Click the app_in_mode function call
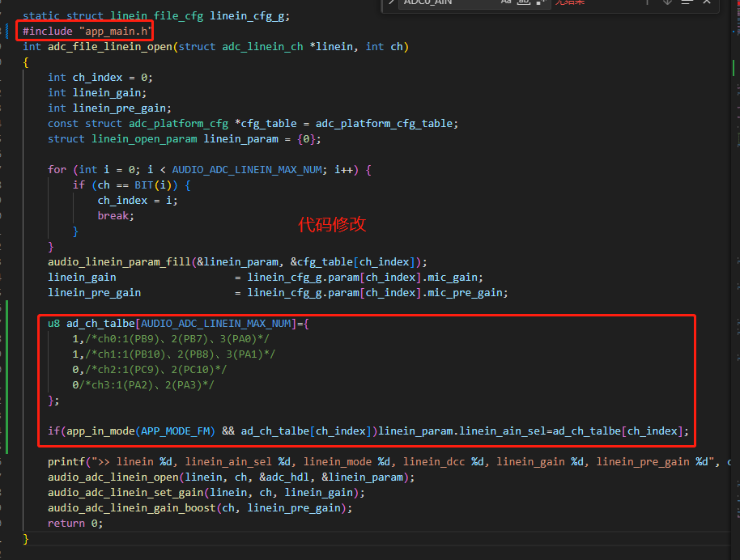 [100, 431]
